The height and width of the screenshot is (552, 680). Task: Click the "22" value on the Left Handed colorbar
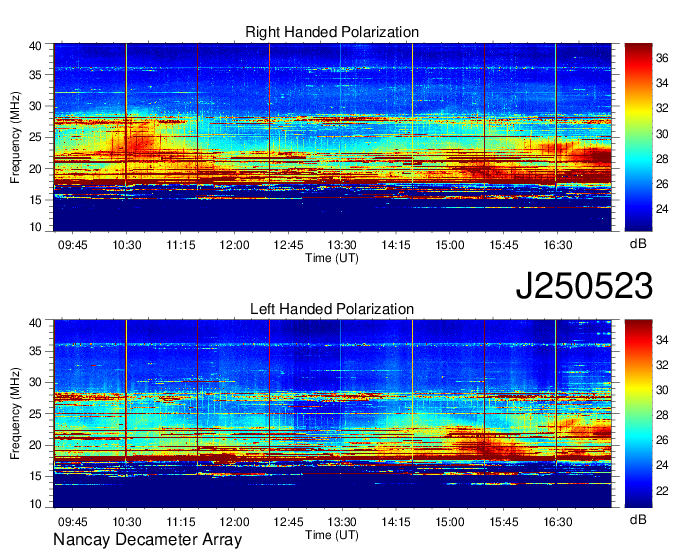pyautogui.click(x=662, y=491)
